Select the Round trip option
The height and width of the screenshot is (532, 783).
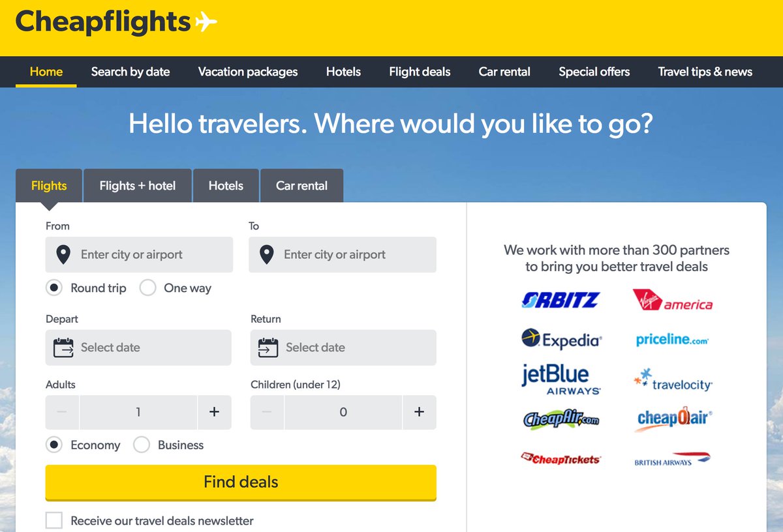pyautogui.click(x=54, y=288)
